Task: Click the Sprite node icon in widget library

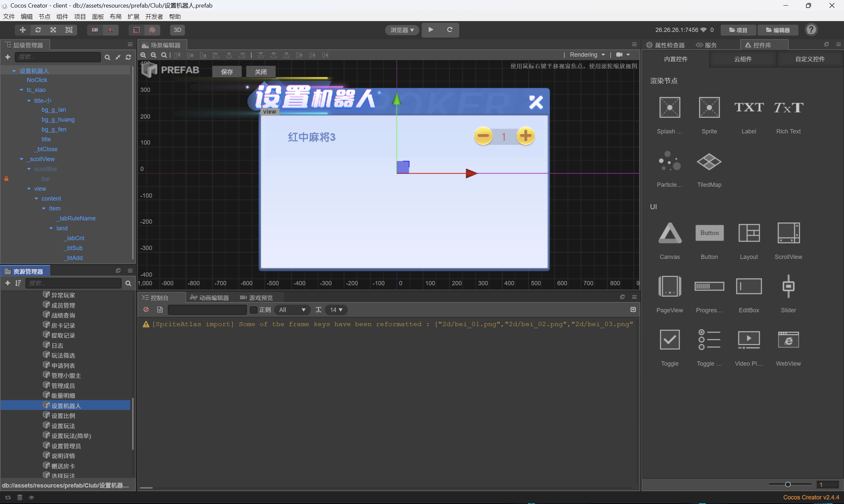Action: click(709, 108)
